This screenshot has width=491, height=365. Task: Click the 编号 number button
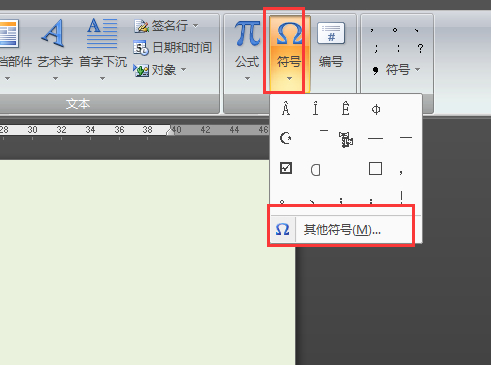pyautogui.click(x=331, y=45)
